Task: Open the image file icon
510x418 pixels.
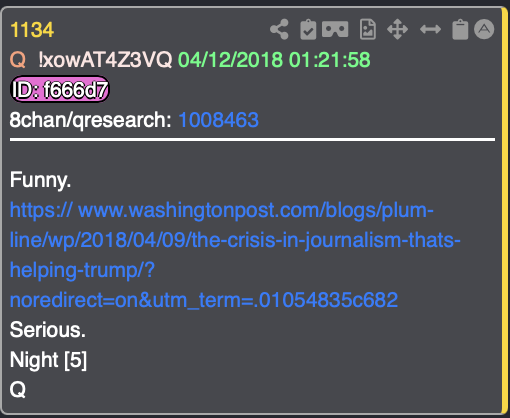Action: click(x=368, y=29)
